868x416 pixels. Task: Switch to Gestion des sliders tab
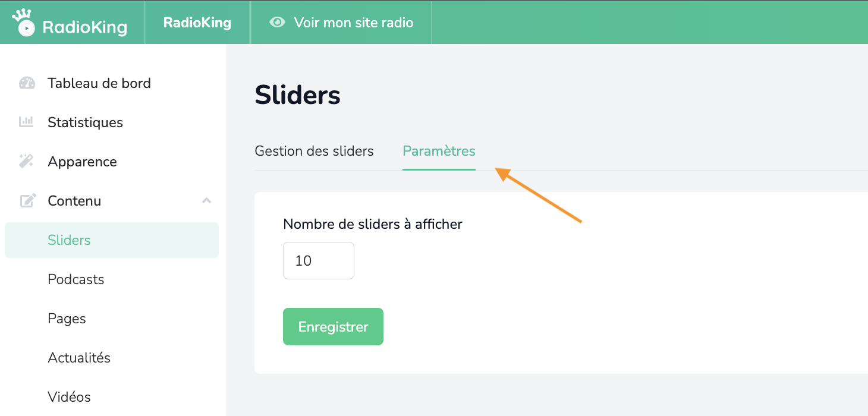tap(314, 151)
